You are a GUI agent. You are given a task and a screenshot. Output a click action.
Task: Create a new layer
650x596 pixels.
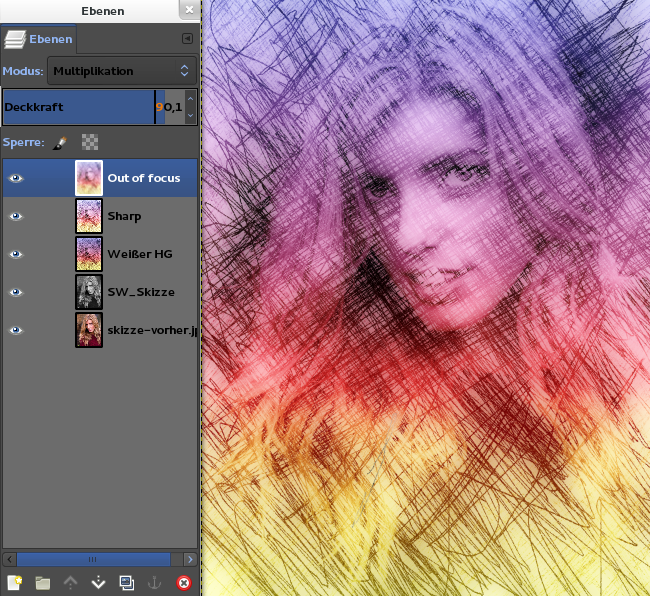[15, 583]
